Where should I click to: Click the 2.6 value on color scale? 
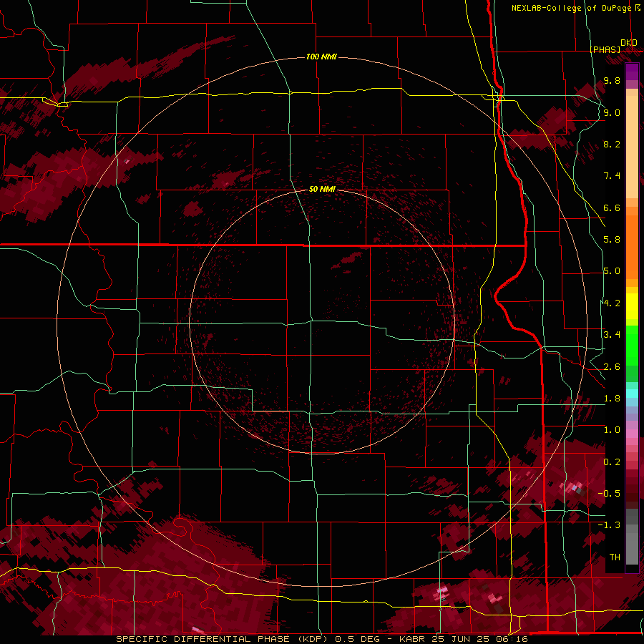[x=612, y=367]
